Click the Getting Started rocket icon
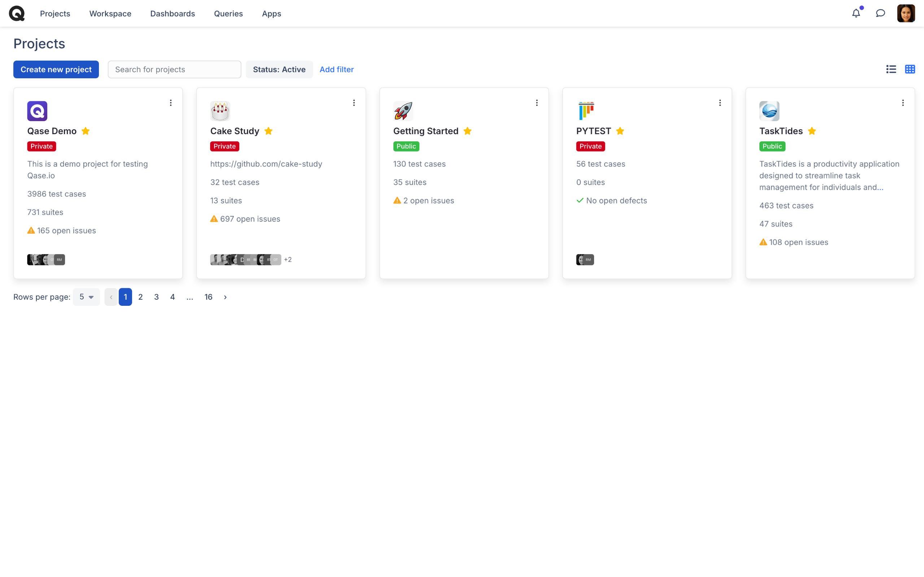Image resolution: width=924 pixels, height=577 pixels. click(403, 111)
